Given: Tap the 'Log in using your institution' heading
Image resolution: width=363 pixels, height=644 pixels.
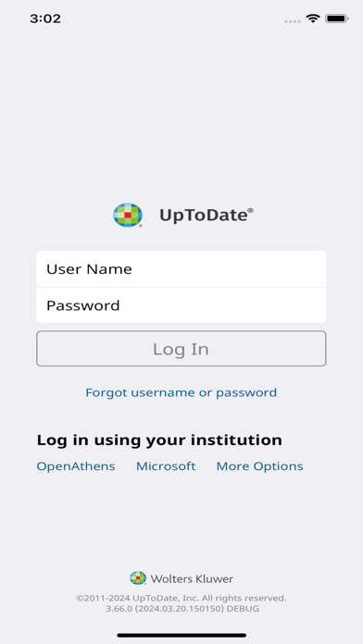Looking at the screenshot, I should [x=159, y=440].
